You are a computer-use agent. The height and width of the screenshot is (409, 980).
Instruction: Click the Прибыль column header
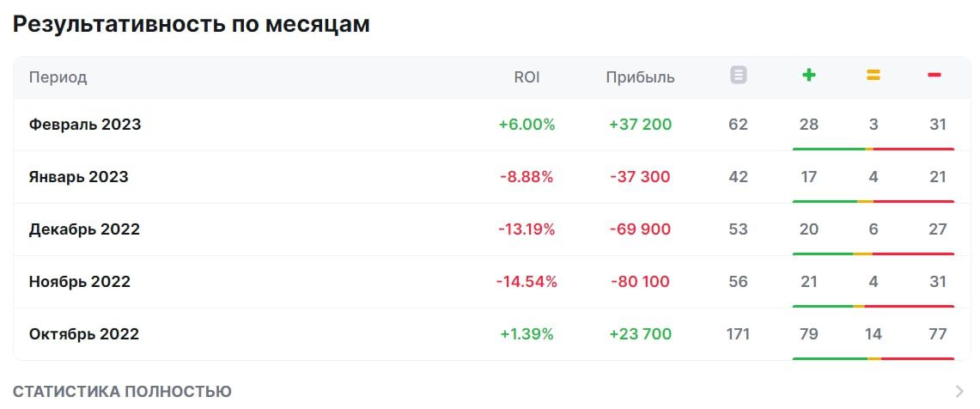click(x=640, y=77)
